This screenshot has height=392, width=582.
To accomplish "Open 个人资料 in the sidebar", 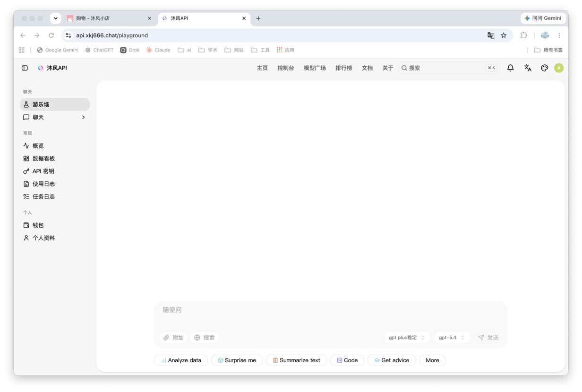I will click(55, 238).
